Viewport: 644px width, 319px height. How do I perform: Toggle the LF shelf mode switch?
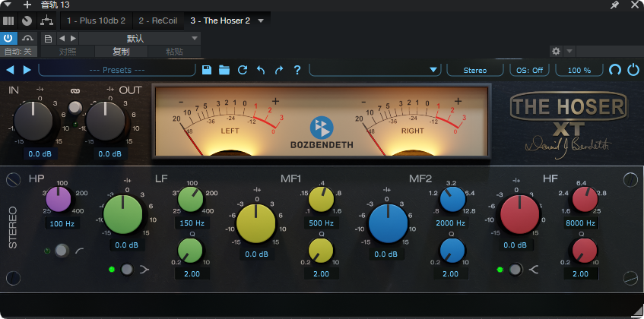(127, 270)
